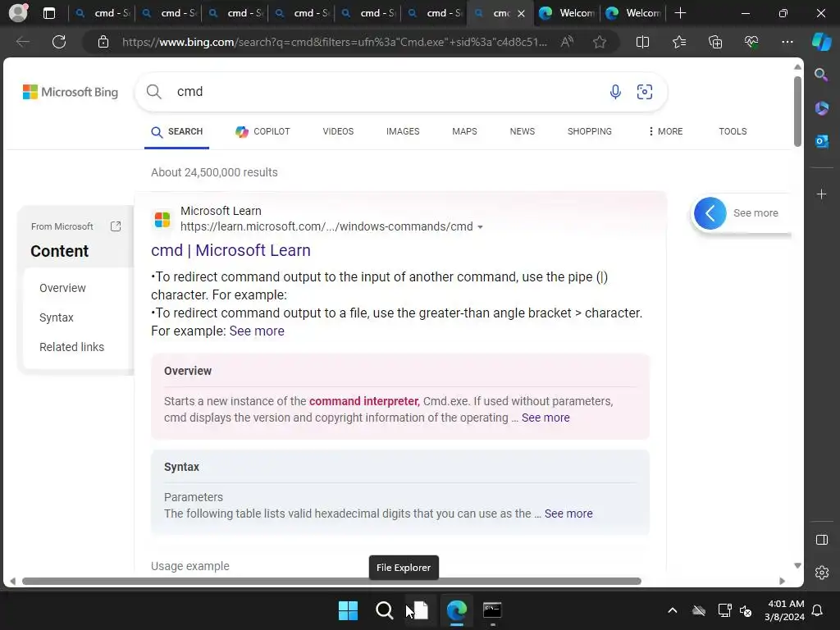
Task: Click the browser address bar URL
Action: click(335, 42)
